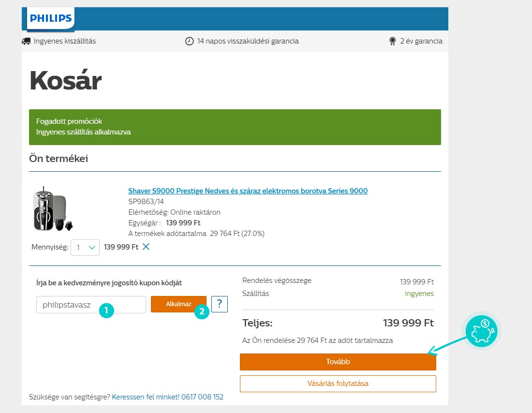This screenshot has width=532, height=413.
Task: Proceed with the Tovább button
Action: click(338, 362)
